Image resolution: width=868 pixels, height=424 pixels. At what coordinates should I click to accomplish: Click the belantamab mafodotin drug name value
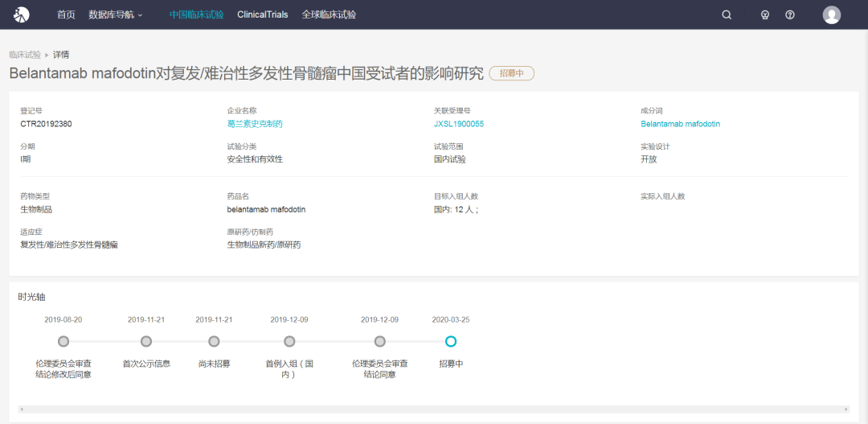click(266, 209)
